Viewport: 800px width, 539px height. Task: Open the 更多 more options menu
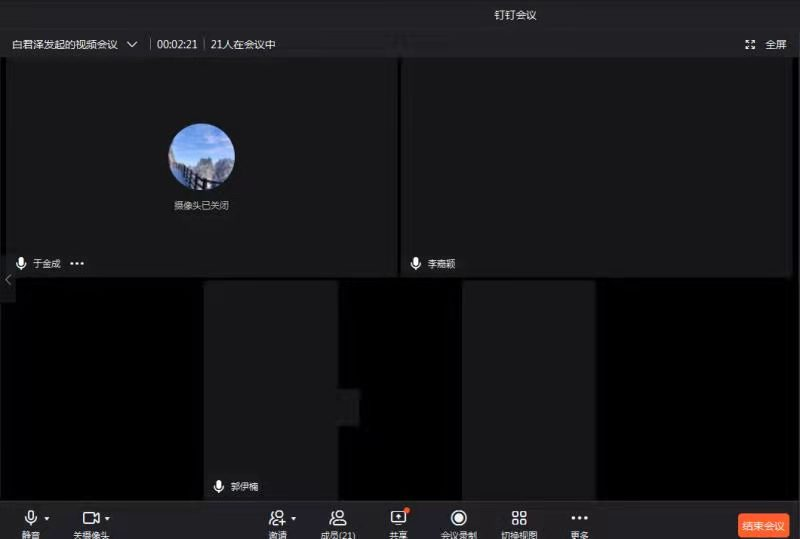click(x=579, y=518)
